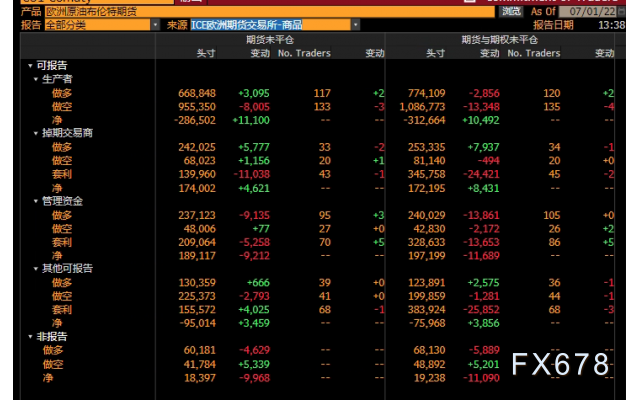Click the value 18,397
640x400 pixels.
[200, 378]
